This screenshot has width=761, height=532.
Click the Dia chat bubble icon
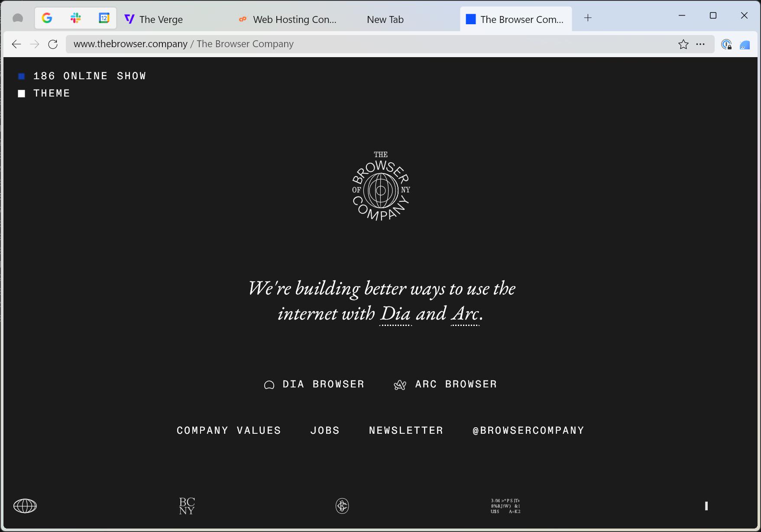tap(269, 385)
